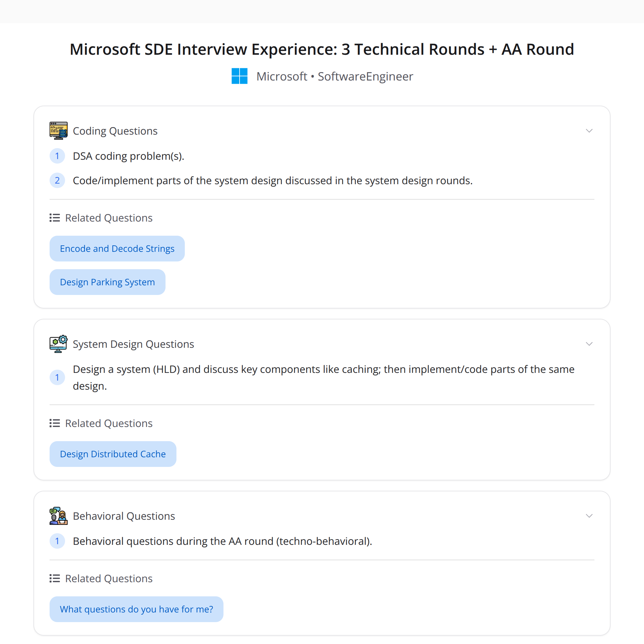The height and width of the screenshot is (644, 644).
Task: Click the Microsoft Windows logo icon
Action: click(239, 76)
